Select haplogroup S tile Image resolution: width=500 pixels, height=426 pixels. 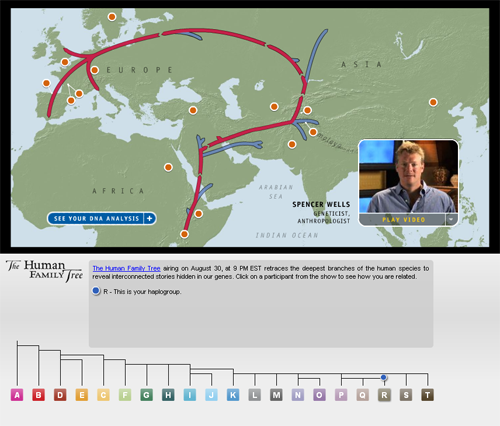pyautogui.click(x=406, y=395)
